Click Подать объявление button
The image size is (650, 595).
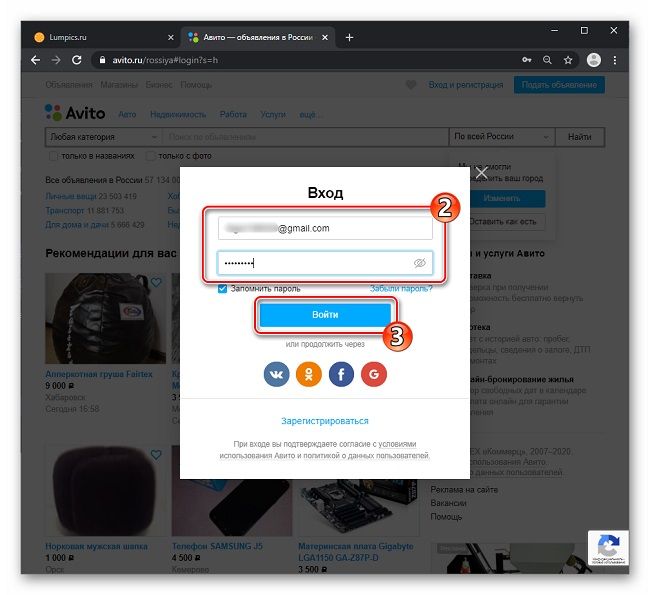[559, 85]
